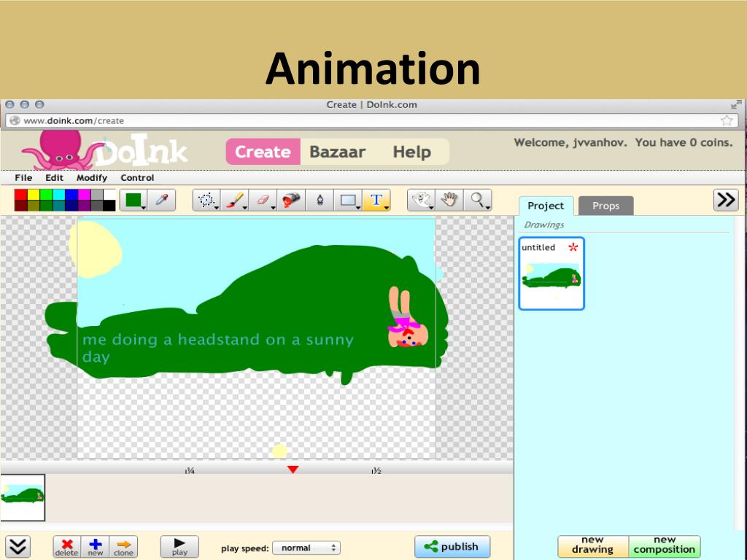This screenshot has width=747, height=560.
Task: Click the publish button
Action: [452, 547]
